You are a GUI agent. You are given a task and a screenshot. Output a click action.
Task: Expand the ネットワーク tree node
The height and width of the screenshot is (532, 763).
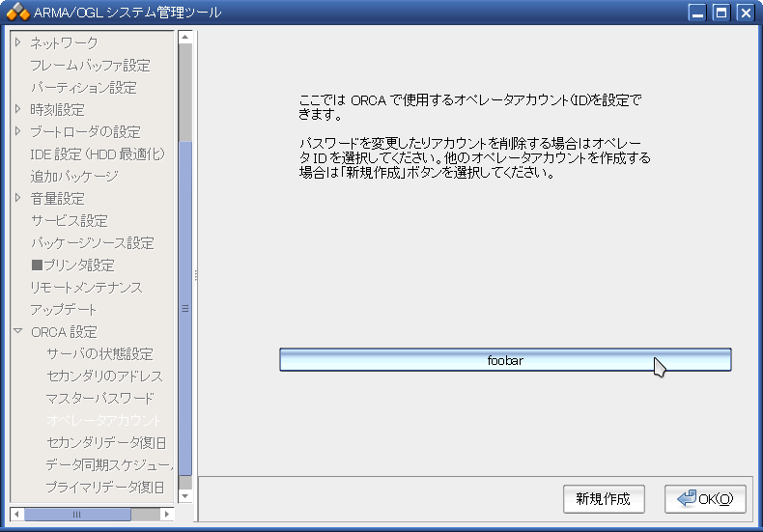(x=17, y=42)
